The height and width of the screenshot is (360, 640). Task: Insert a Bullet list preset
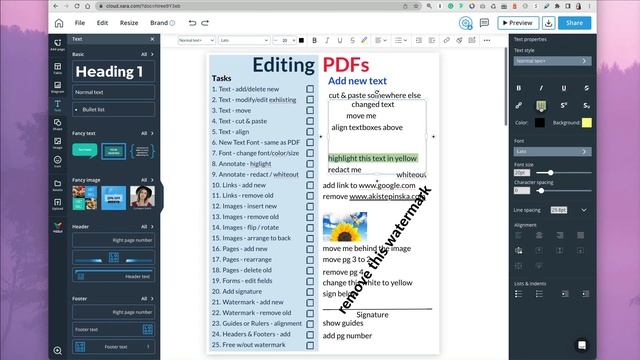(x=113, y=109)
